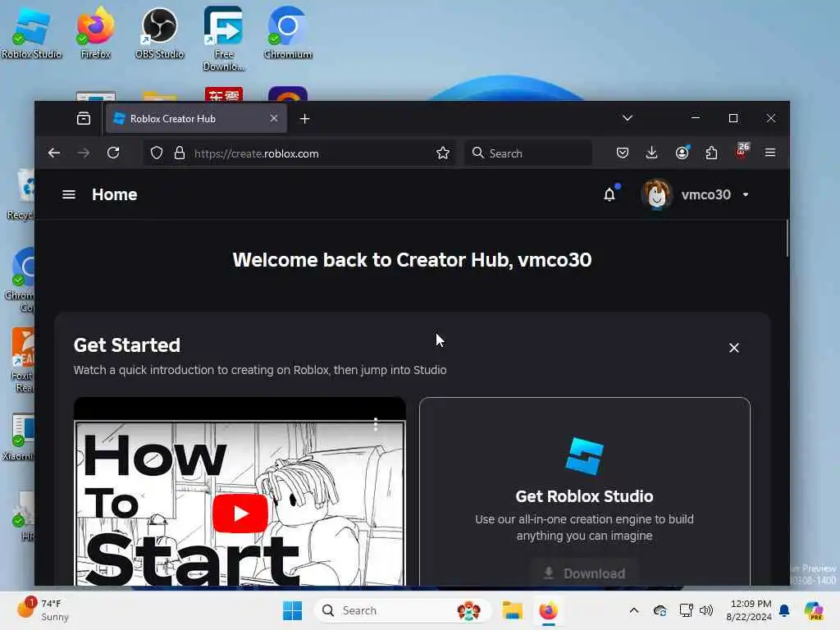Click the extension icon with 26 badge
This screenshot has width=840, height=630.
tap(742, 152)
